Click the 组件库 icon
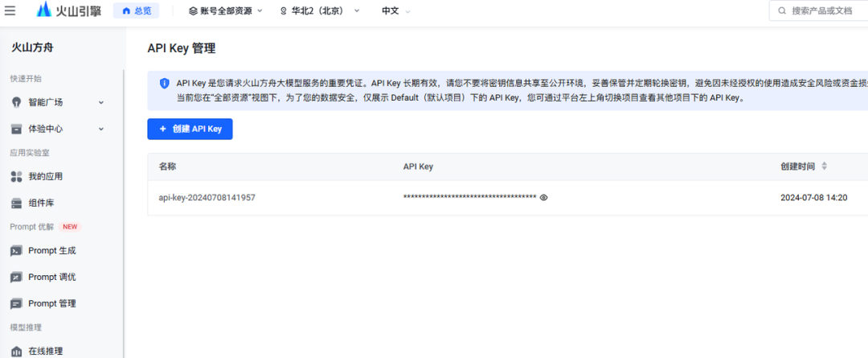The image size is (868, 358). [x=17, y=204]
